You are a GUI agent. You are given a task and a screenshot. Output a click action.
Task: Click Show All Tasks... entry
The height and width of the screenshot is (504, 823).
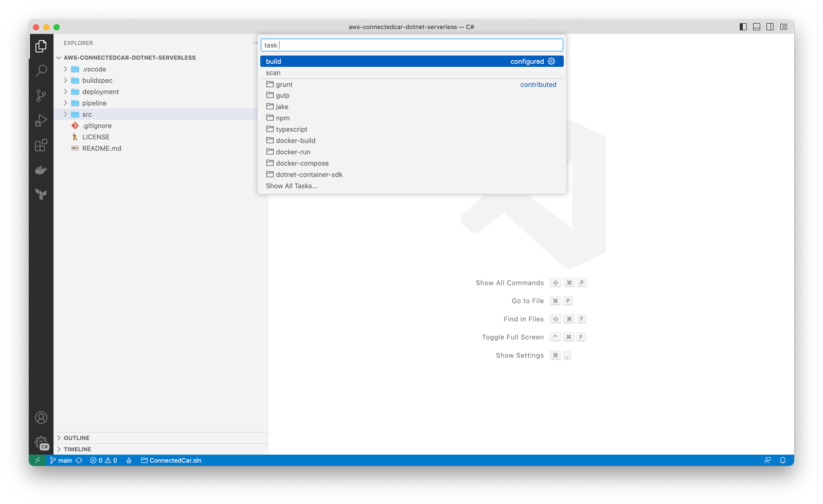(412, 186)
